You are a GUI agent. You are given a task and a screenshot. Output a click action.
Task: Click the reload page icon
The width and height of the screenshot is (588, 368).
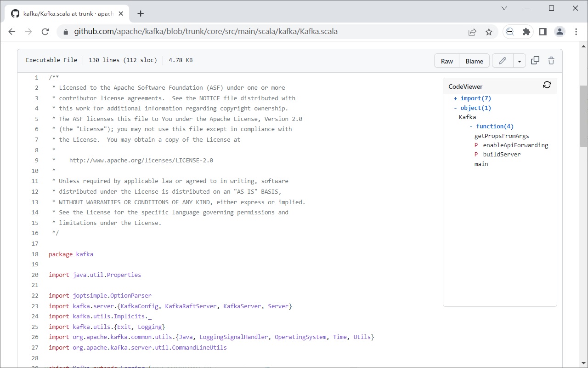pos(45,31)
